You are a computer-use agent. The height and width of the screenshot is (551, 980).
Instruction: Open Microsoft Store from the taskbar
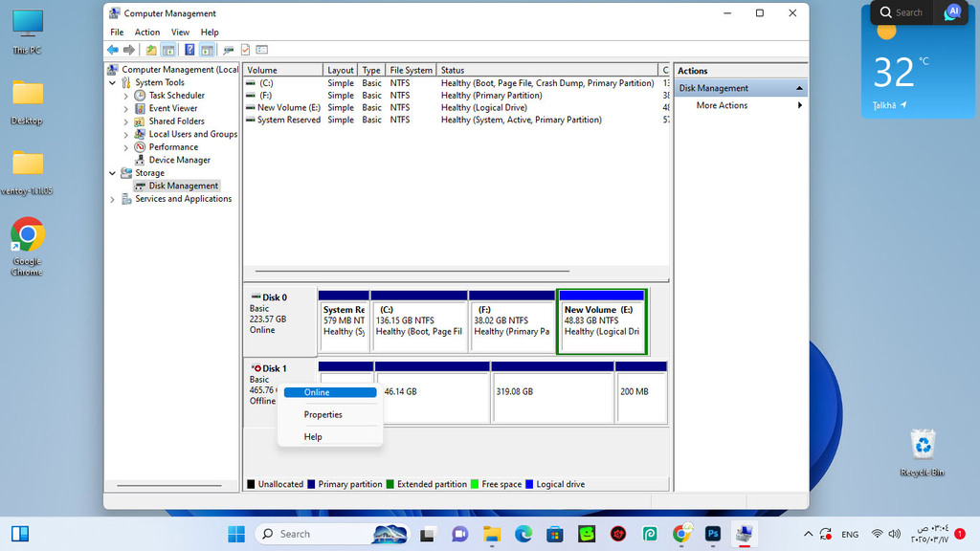click(x=555, y=534)
